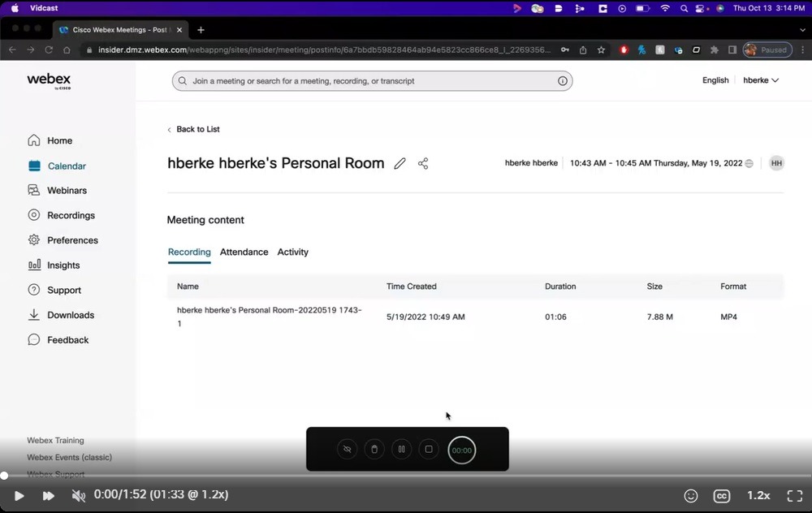Click the Name column header
Viewport: 812px width, 513px height.
click(188, 287)
